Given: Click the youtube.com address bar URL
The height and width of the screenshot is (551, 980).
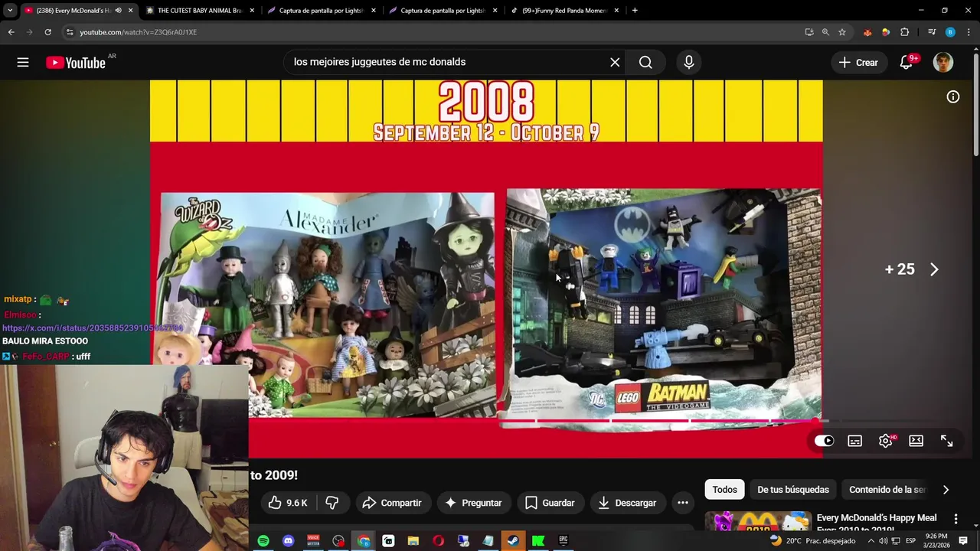Looking at the screenshot, I should click(138, 32).
